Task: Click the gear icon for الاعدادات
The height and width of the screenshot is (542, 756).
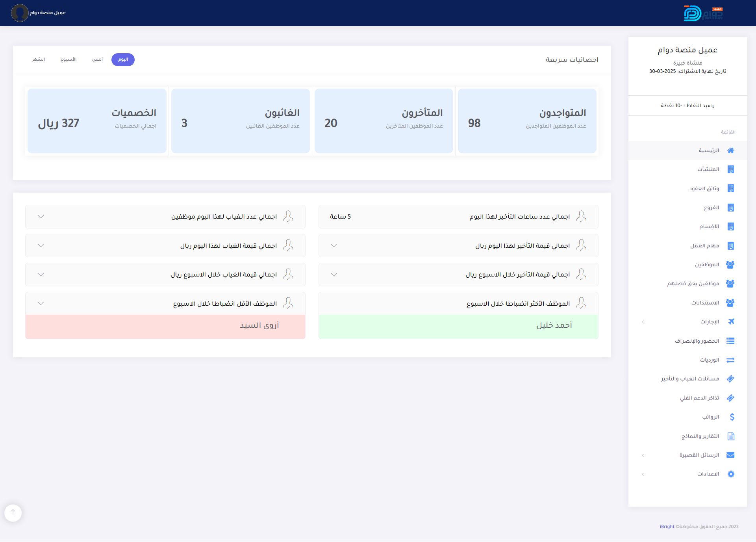Action: (731, 474)
